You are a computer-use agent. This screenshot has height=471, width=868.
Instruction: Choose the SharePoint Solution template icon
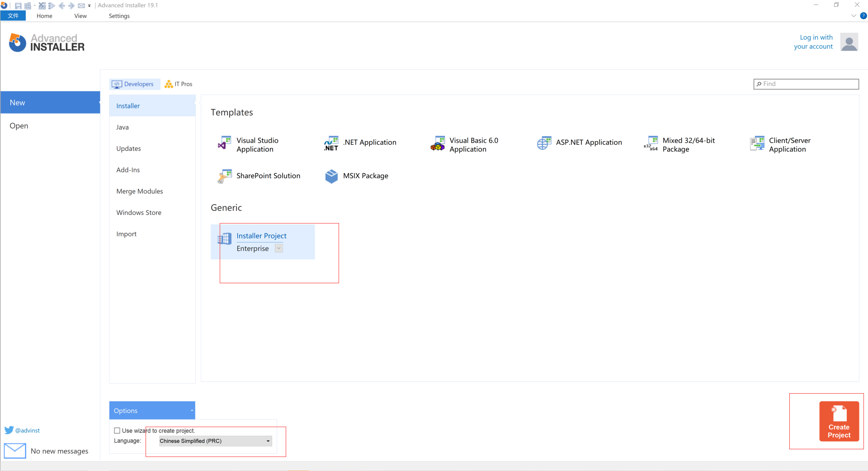point(225,176)
